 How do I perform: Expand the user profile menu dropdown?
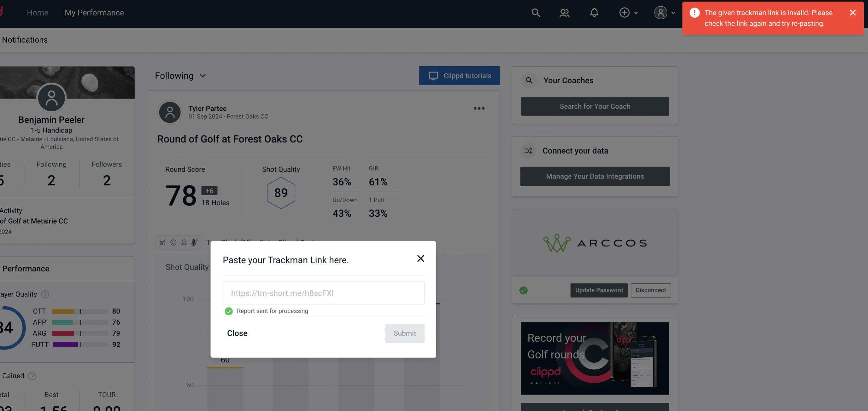coord(664,12)
